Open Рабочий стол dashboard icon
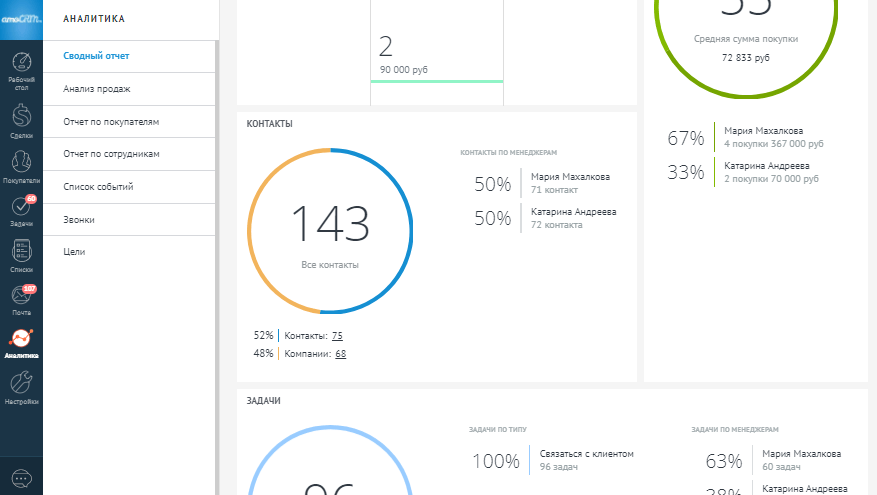 (21, 68)
